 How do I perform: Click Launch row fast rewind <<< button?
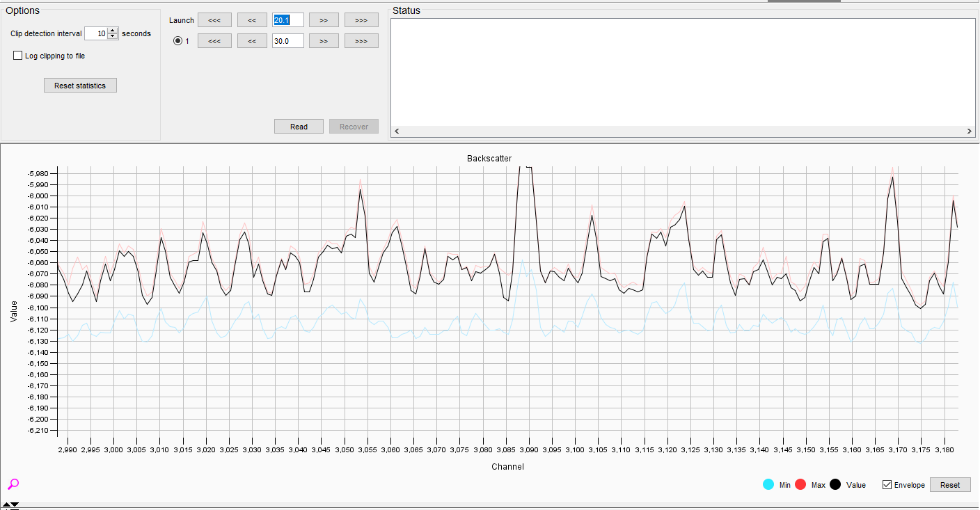[x=214, y=20]
